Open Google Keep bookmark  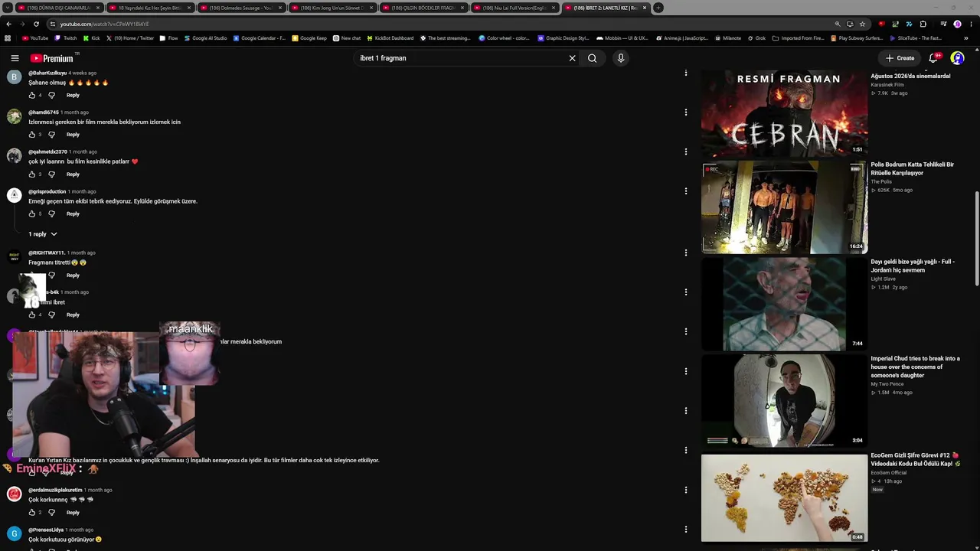[309, 38]
